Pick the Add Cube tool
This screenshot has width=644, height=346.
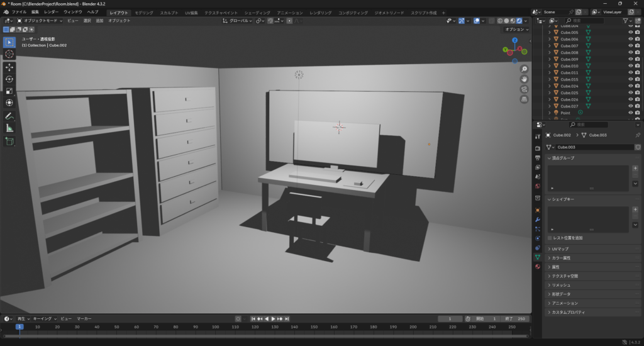9,142
